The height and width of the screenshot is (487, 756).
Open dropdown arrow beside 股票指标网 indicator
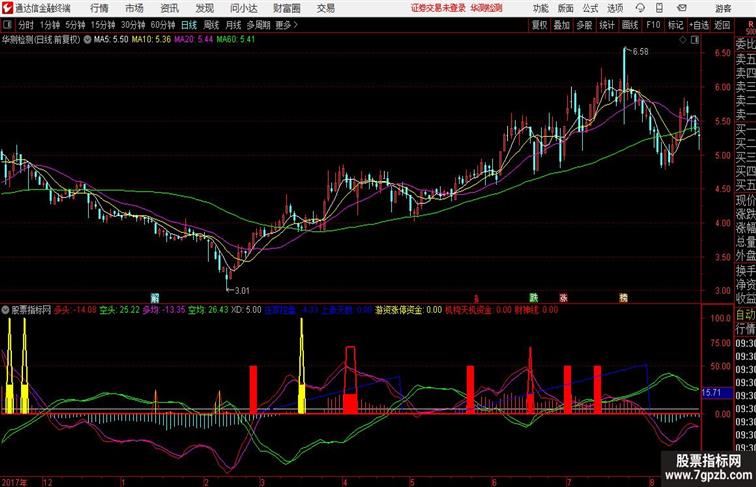(x=5, y=310)
